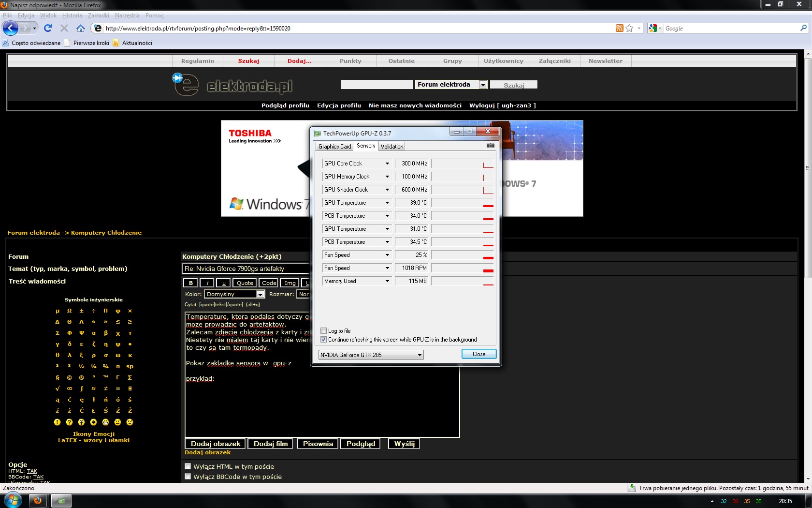Expand the GPU Memory Clock sensor dropdown
The width and height of the screenshot is (812, 508).
(387, 177)
